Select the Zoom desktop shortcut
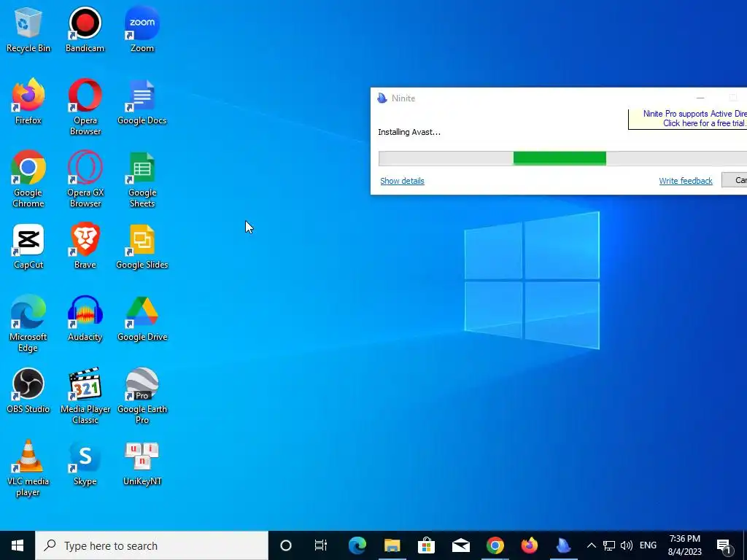 (x=142, y=29)
